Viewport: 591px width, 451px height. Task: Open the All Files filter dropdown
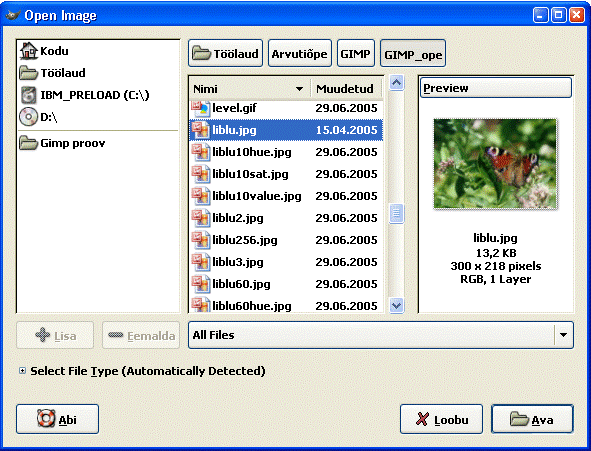(381, 335)
